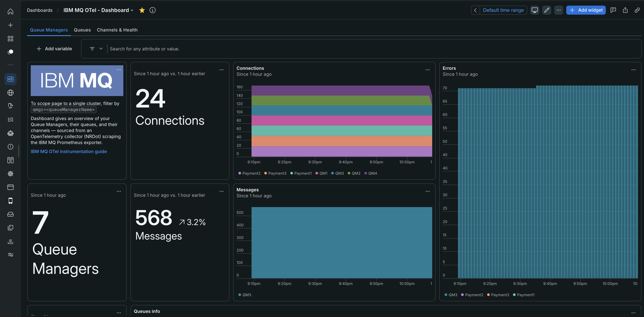Open the all capabilities grid icon

click(10, 38)
